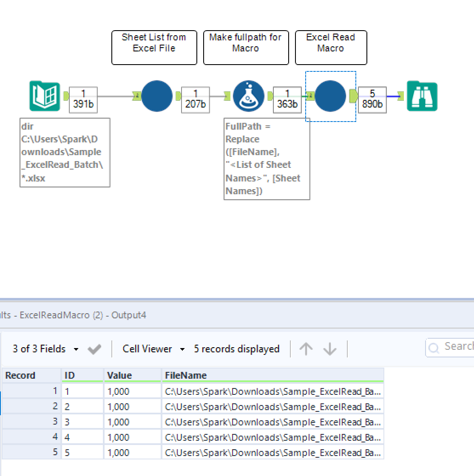Open the 3 of 3 Fields dropdown
Viewport: 474px width, 476px height.
[x=40, y=348]
